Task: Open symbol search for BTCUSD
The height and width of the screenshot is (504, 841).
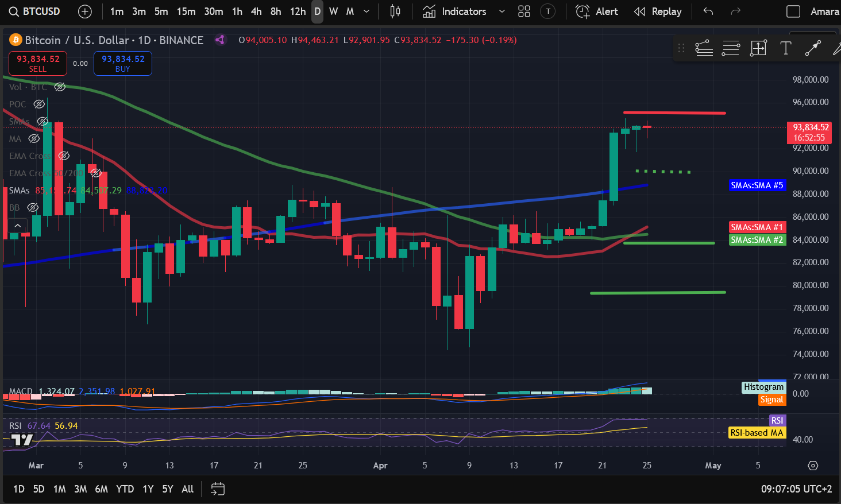Action: [34, 11]
